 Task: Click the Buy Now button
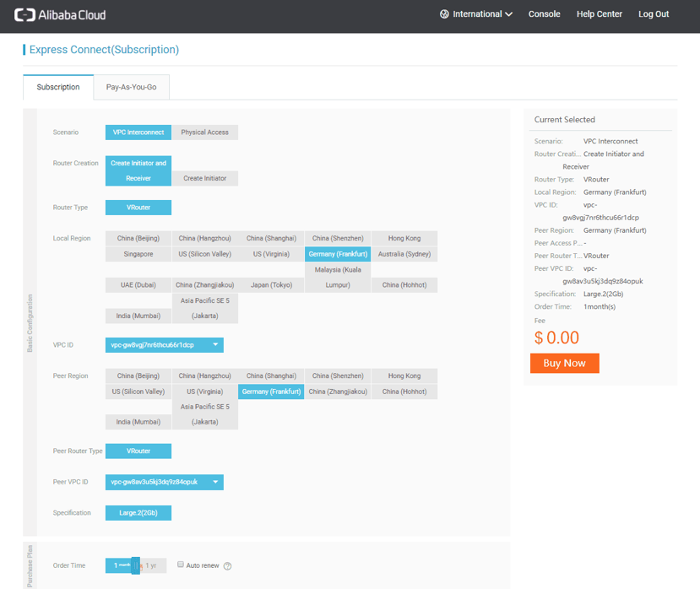(565, 363)
